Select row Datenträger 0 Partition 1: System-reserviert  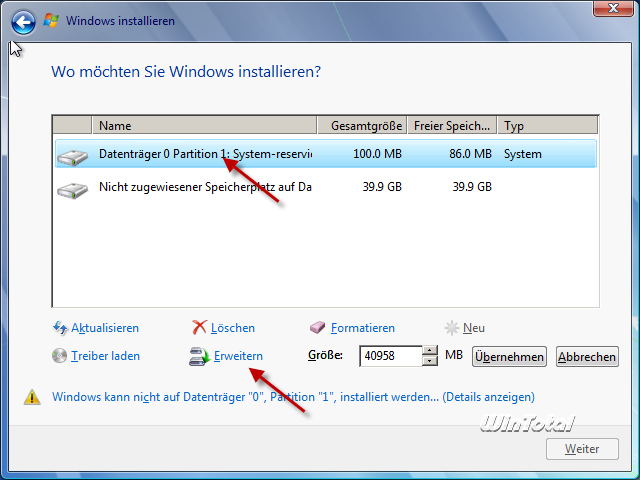tap(326, 154)
